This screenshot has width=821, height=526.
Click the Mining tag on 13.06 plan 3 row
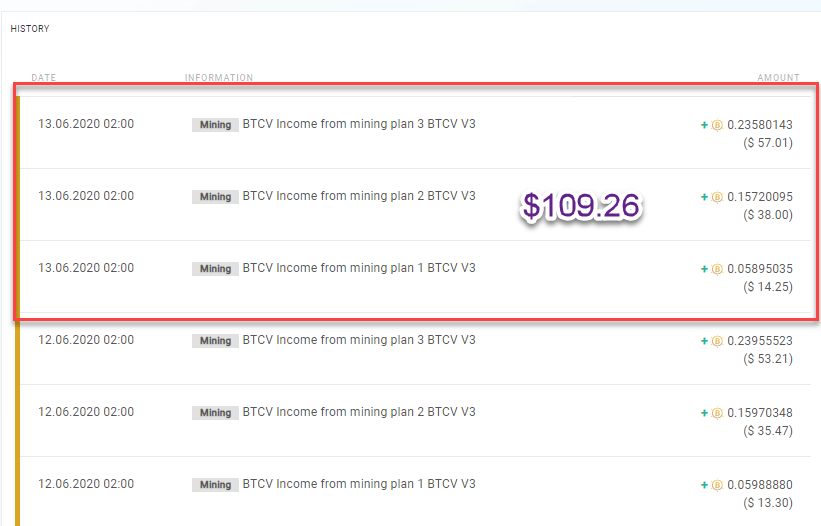[215, 125]
